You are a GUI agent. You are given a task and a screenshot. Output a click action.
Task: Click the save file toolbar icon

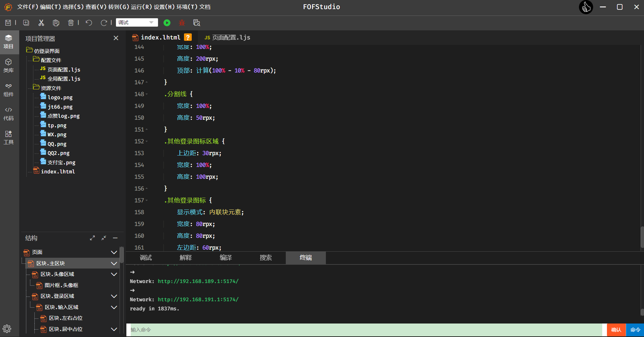coord(8,23)
